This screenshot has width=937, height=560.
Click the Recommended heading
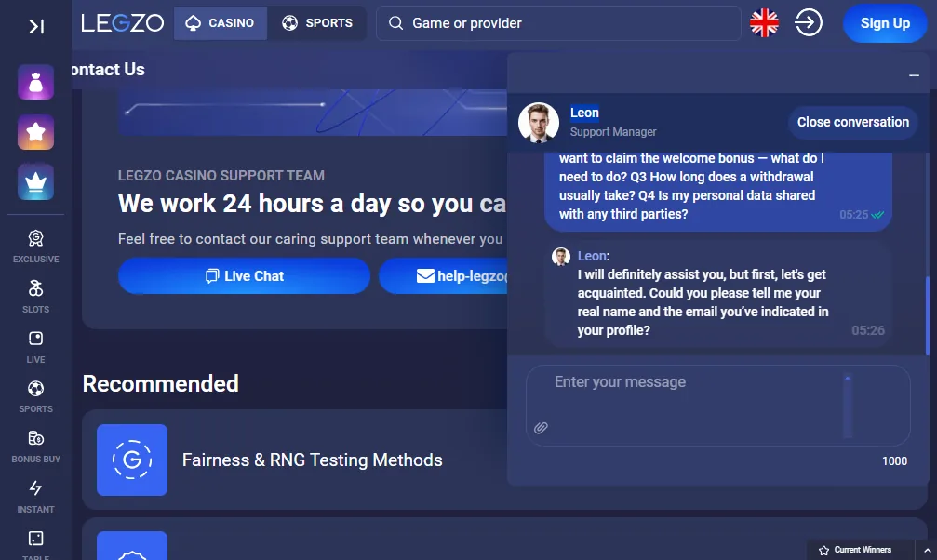tap(161, 383)
